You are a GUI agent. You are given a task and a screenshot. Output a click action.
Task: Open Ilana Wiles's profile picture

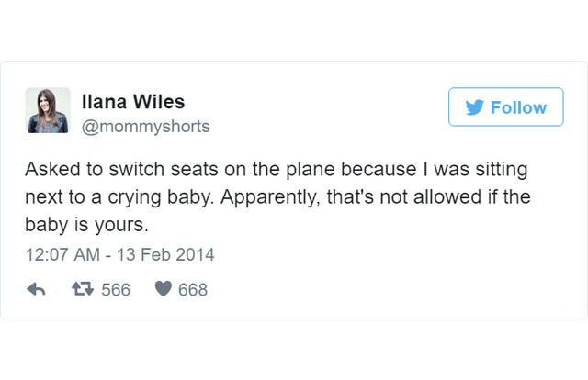(48, 110)
